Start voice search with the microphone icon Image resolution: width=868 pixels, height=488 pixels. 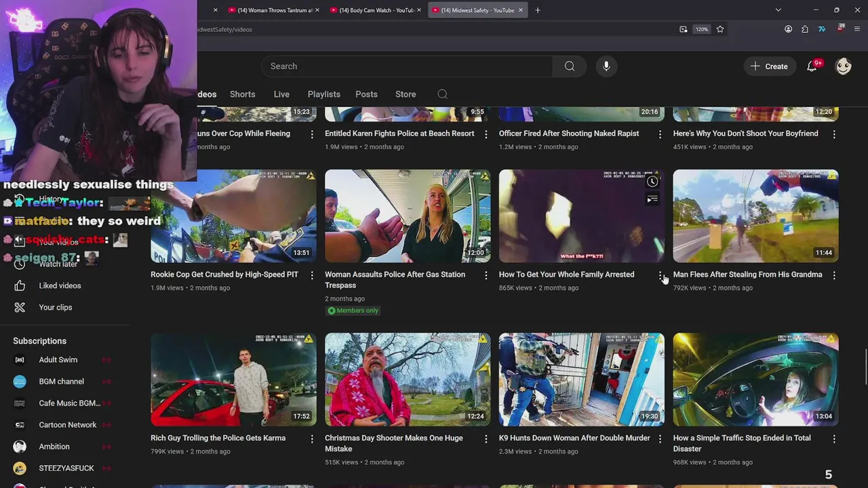pyautogui.click(x=606, y=66)
